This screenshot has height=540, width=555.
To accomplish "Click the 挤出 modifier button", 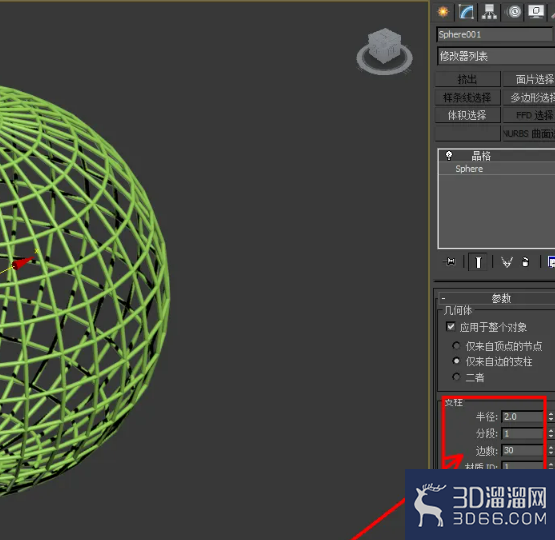I will (x=467, y=79).
